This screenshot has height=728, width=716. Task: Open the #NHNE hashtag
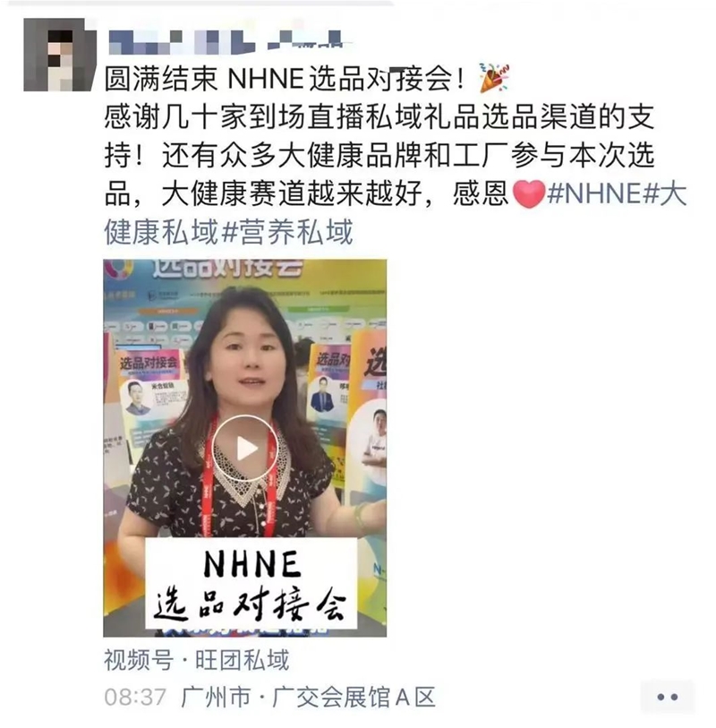click(594, 193)
